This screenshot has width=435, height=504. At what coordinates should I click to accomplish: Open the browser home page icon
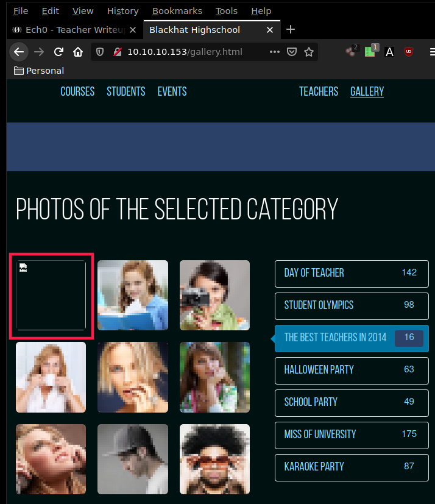pos(78,52)
